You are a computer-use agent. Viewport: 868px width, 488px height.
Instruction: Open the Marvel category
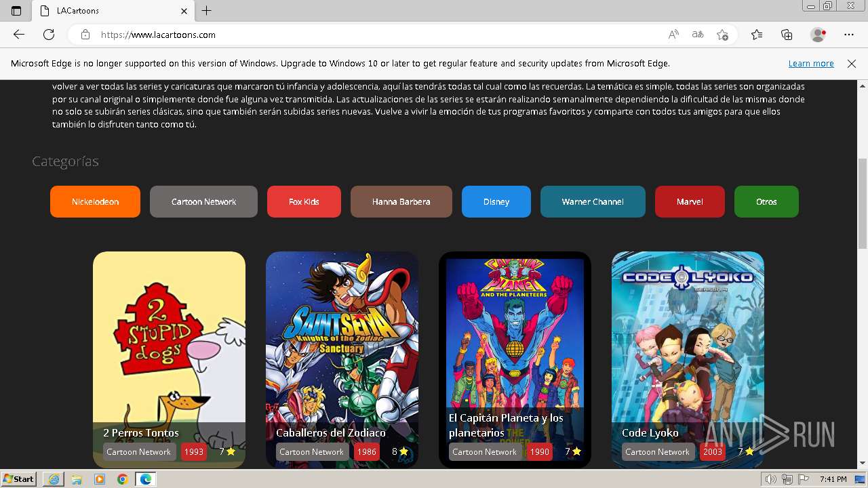(x=690, y=202)
